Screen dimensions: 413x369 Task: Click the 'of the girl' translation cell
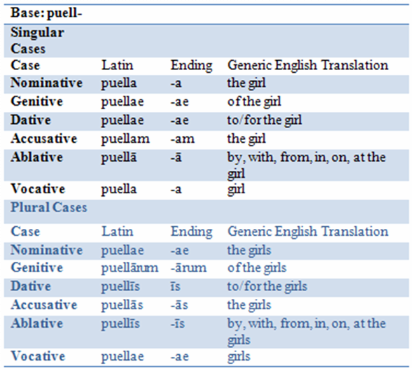[254, 102]
